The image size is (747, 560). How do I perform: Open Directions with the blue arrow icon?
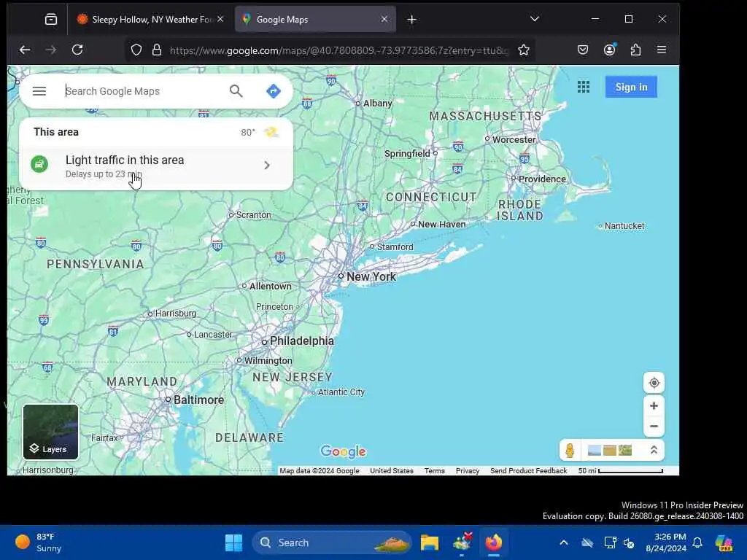274,91
